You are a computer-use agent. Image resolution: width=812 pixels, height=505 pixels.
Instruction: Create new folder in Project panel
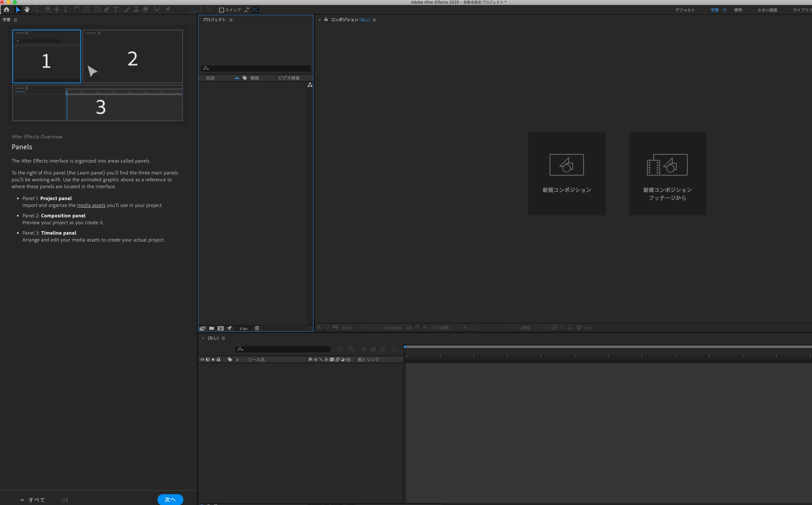212,328
